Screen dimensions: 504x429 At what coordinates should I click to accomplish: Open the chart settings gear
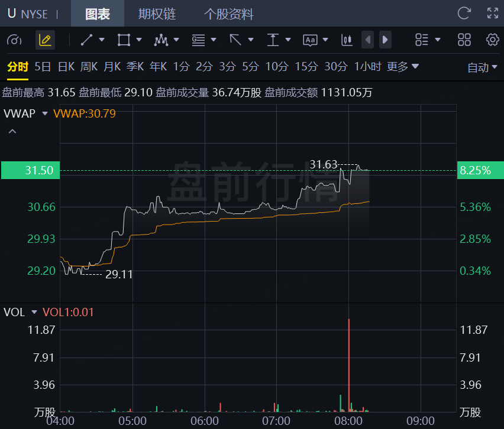(492, 40)
